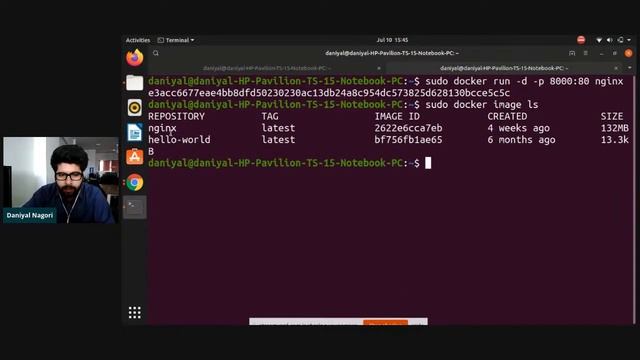The height and width of the screenshot is (360, 640).
Task: Click the CREATED column header
Action: [507, 116]
